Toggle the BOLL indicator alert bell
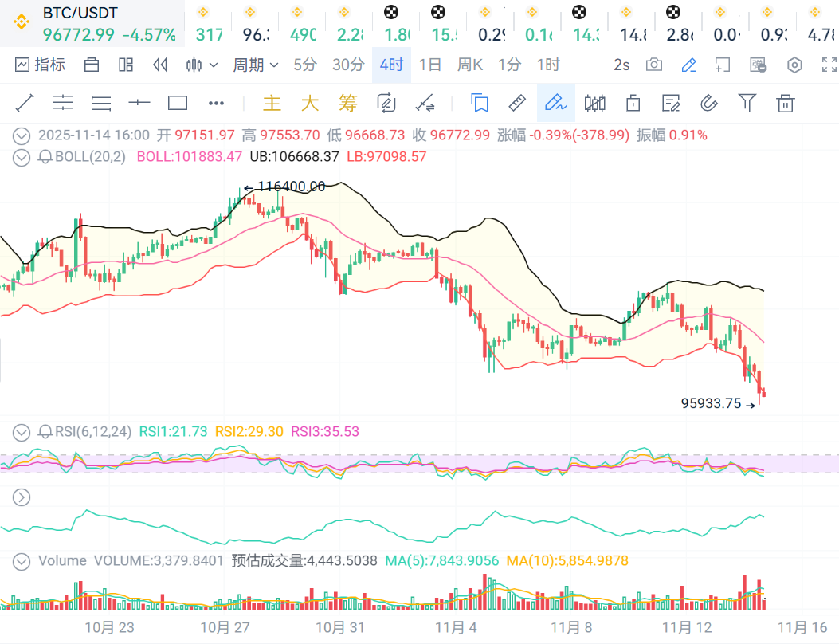The image size is (839, 644). point(45,157)
